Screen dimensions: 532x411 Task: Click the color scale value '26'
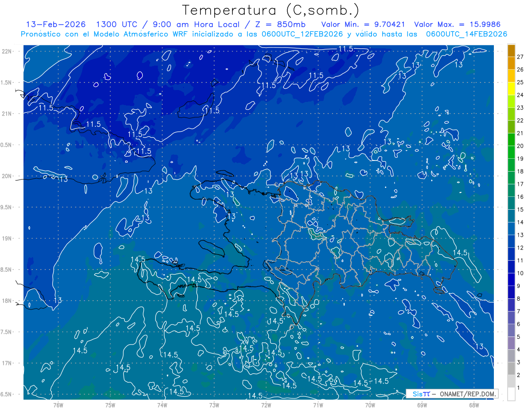520,70
